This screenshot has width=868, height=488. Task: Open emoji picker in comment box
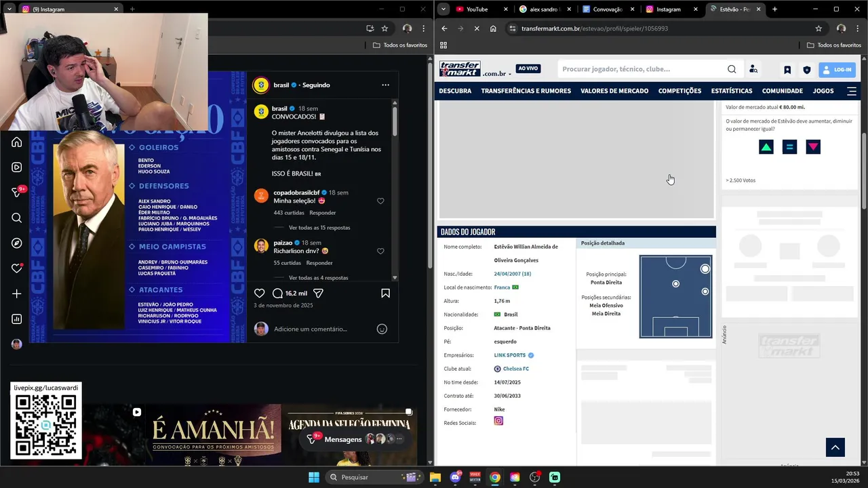pos(382,329)
